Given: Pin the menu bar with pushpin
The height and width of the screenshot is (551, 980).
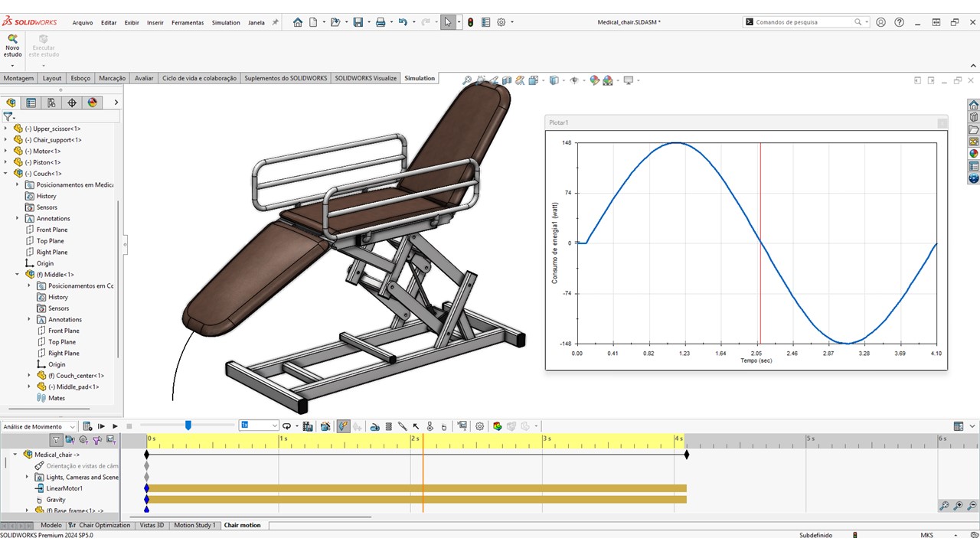Looking at the screenshot, I should 275,22.
